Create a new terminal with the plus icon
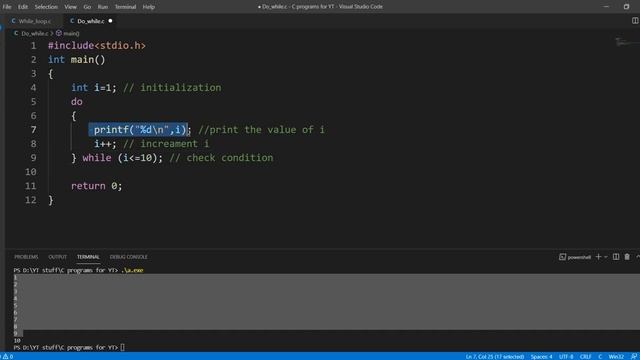This screenshot has height=360, width=640. [598, 257]
